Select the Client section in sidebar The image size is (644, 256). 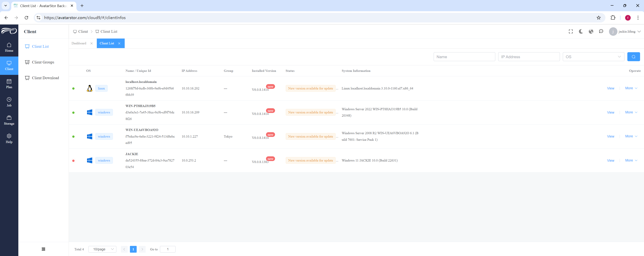point(9,65)
